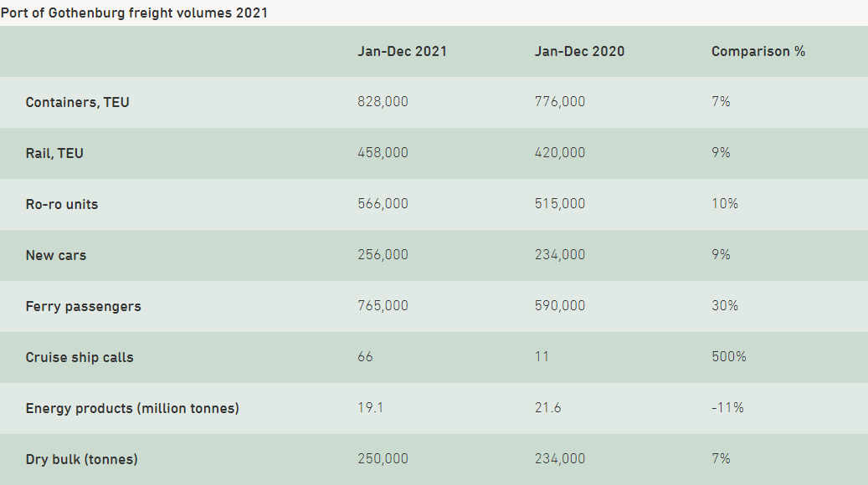Click the table title Port of Gothenburg freight volumes 2021
The image size is (868, 485).
(x=134, y=13)
